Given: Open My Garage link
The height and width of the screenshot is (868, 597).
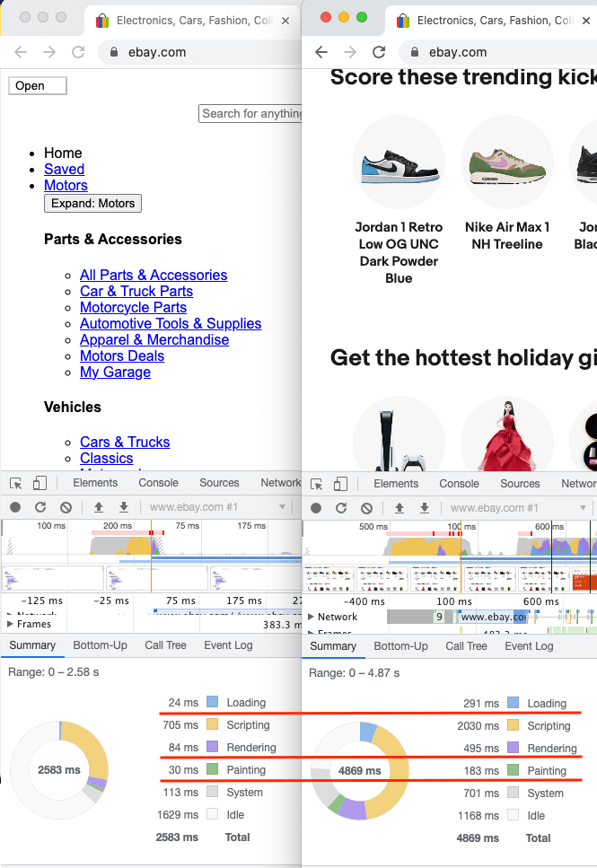Looking at the screenshot, I should [x=115, y=372].
